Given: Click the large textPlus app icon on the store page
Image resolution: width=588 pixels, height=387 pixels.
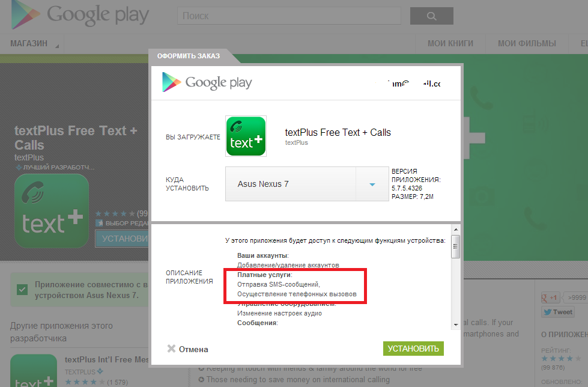Looking at the screenshot, I should pyautogui.click(x=52, y=211).
